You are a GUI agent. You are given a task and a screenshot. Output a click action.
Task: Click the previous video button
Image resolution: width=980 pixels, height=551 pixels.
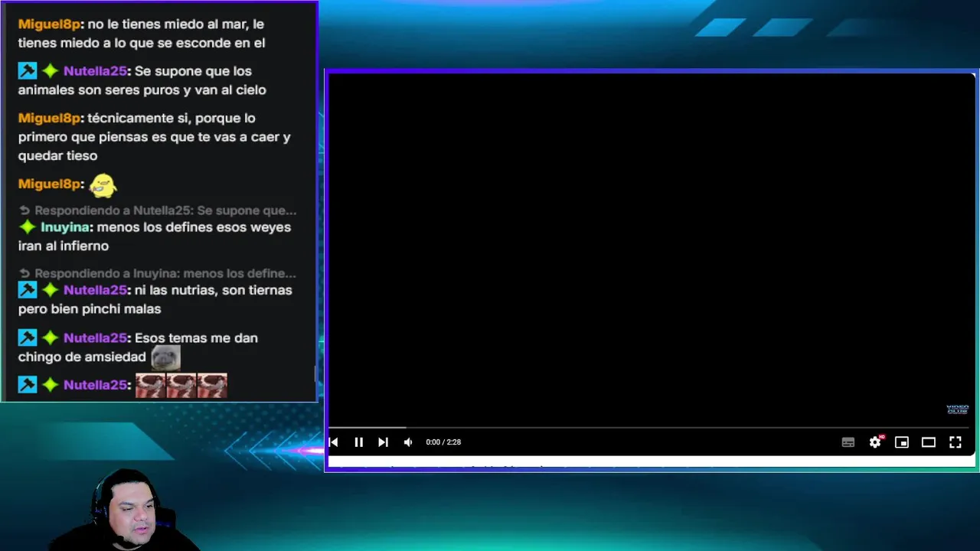click(x=333, y=442)
